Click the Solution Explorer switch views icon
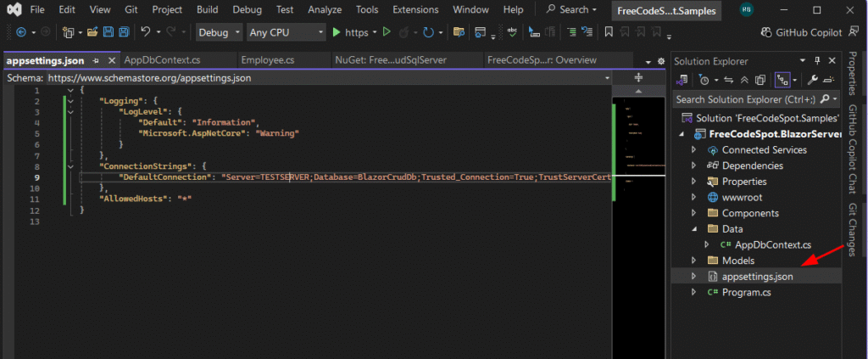868x359 pixels. coord(684,80)
